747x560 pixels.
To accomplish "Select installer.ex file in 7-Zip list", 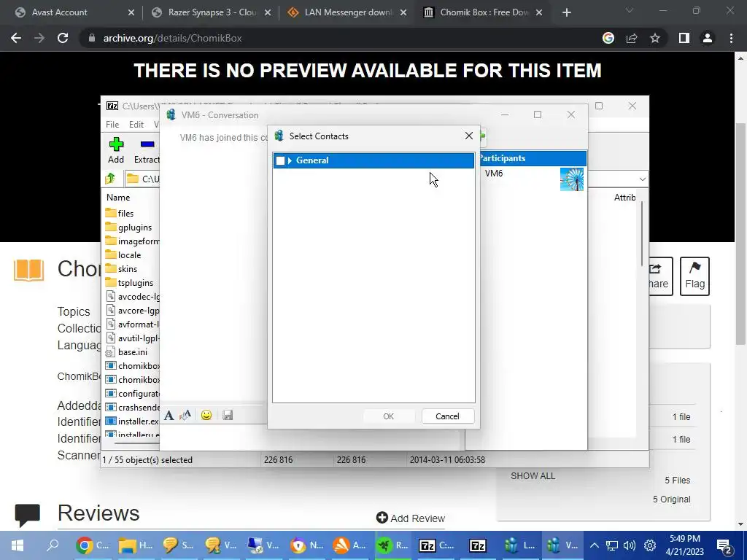I will click(x=132, y=421).
